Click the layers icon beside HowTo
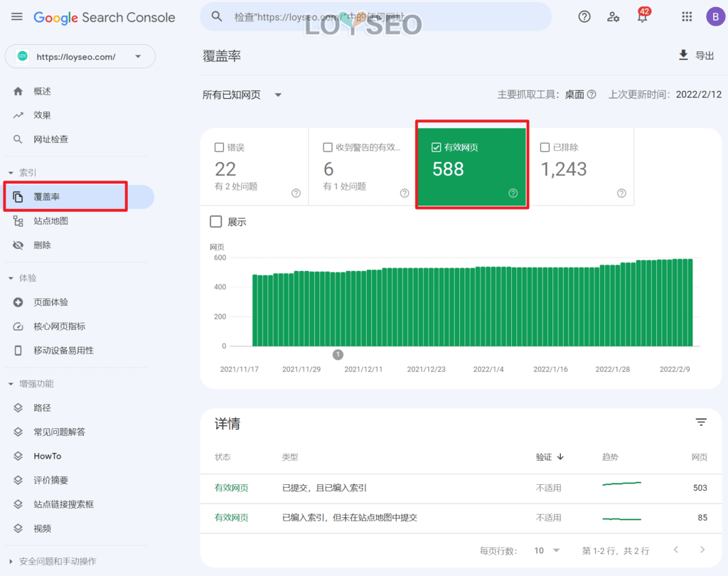Image resolution: width=728 pixels, height=576 pixels. [18, 456]
